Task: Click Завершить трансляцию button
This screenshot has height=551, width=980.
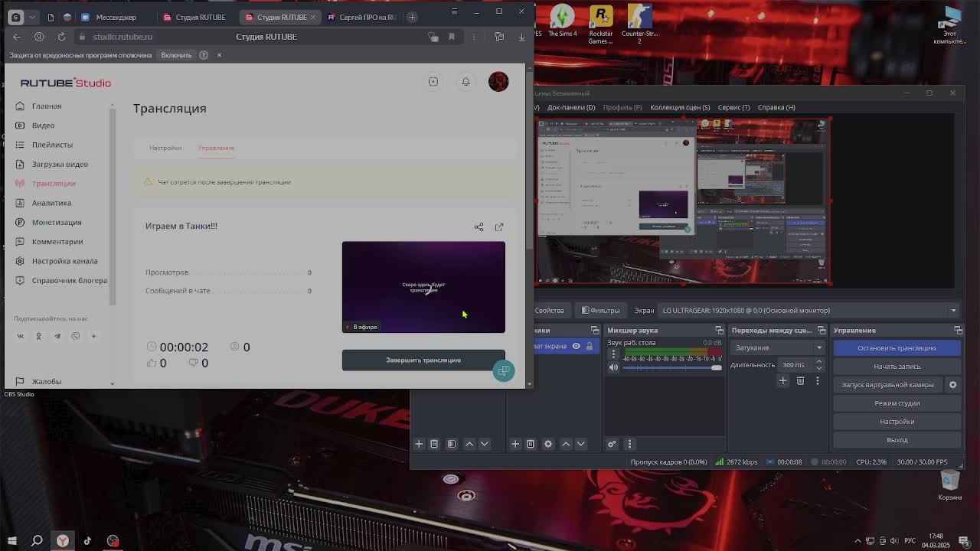Action: [423, 360]
